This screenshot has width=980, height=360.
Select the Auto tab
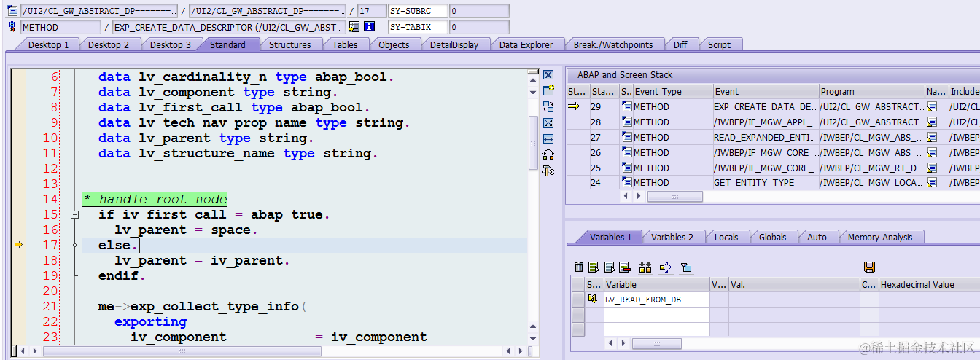[x=817, y=237]
